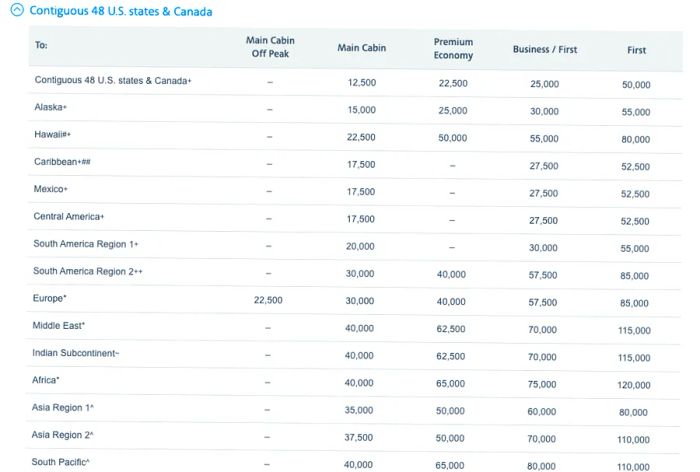Select the Main Cabin column header

tap(362, 48)
